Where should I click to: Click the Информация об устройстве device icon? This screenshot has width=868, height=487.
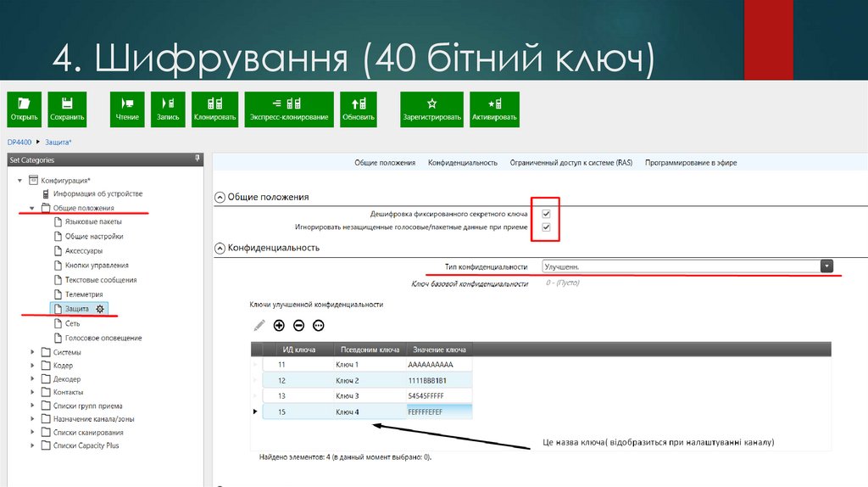click(x=46, y=194)
